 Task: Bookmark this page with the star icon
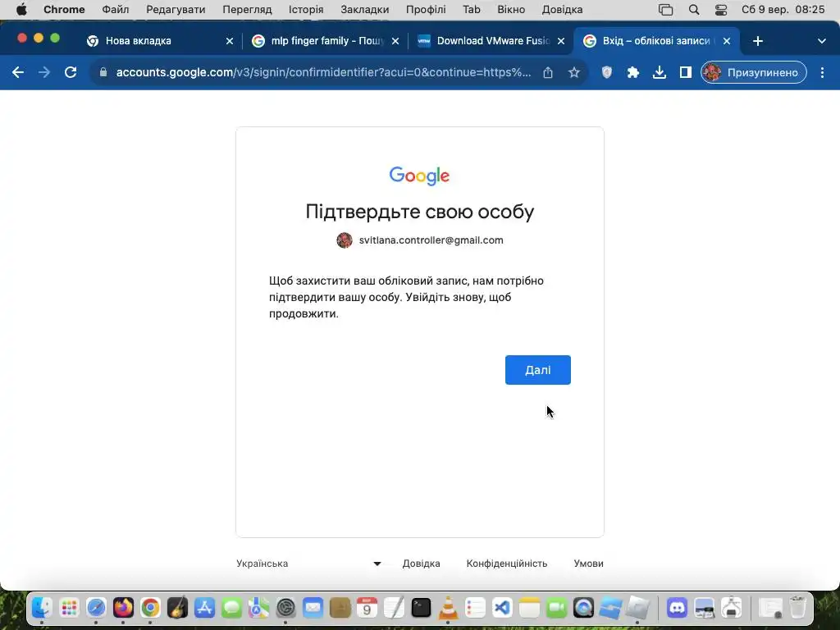pos(573,72)
